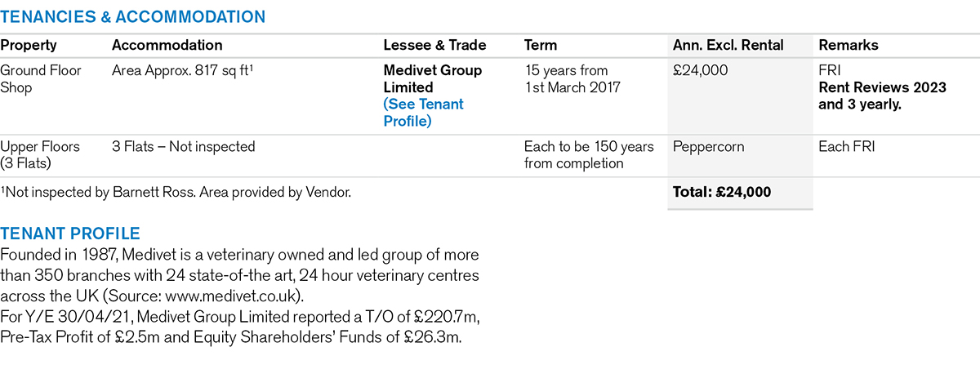Select the Tenant Profile section heading
Screen dimensions: 980x365
(70, 234)
